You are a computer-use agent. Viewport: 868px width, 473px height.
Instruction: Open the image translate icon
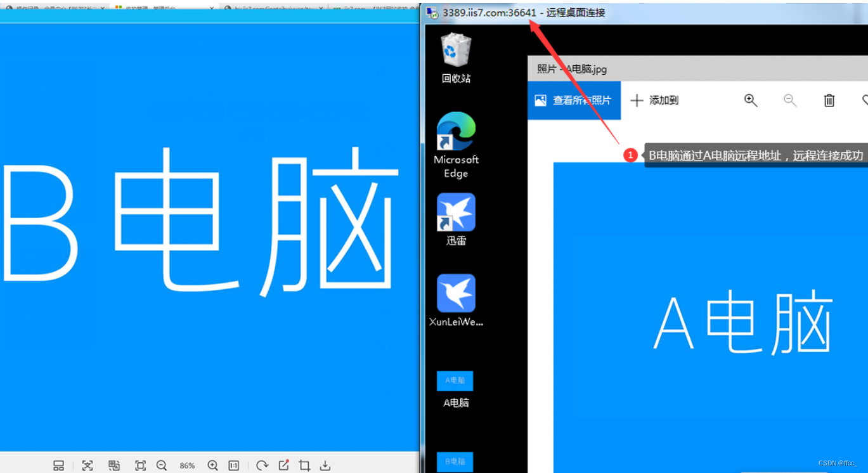[x=115, y=465]
